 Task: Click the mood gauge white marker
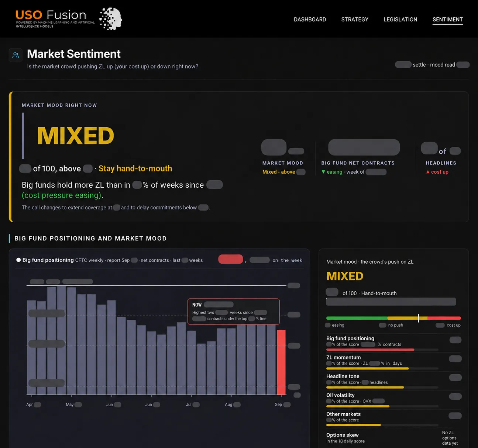click(x=418, y=318)
